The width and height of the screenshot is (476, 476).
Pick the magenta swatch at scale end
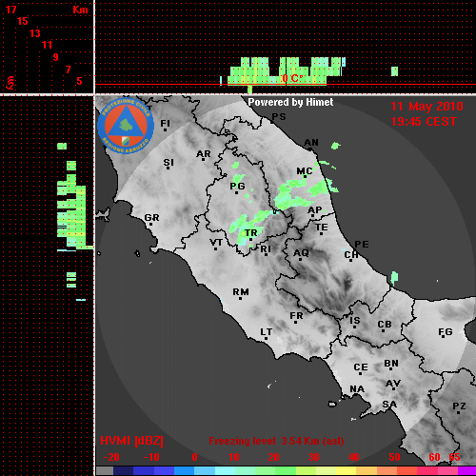coord(466,471)
